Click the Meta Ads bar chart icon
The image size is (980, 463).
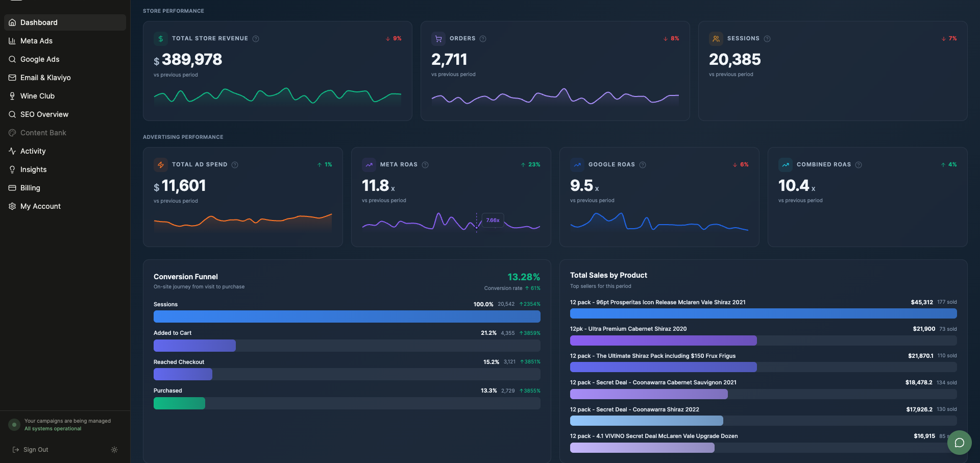12,41
